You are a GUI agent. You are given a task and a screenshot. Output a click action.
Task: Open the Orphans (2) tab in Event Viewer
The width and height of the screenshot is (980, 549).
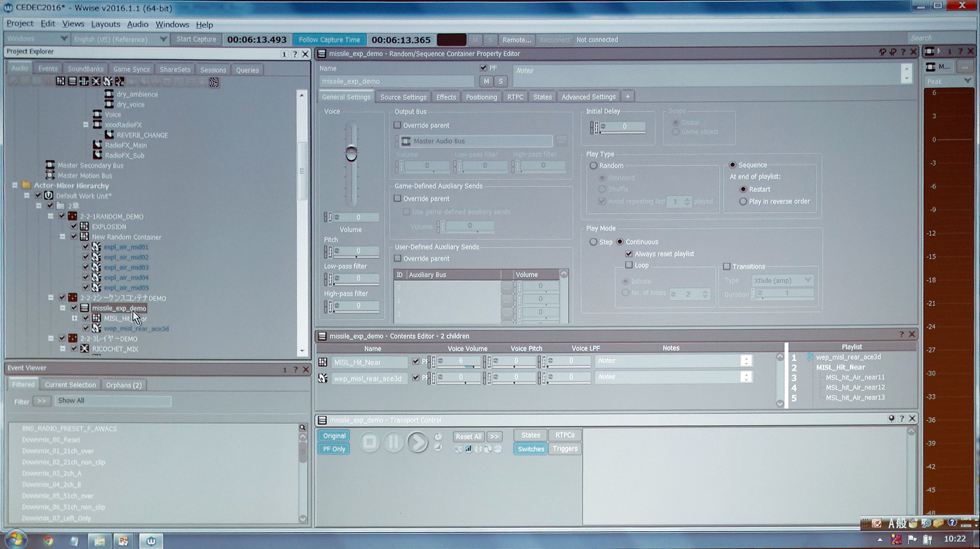pyautogui.click(x=124, y=385)
